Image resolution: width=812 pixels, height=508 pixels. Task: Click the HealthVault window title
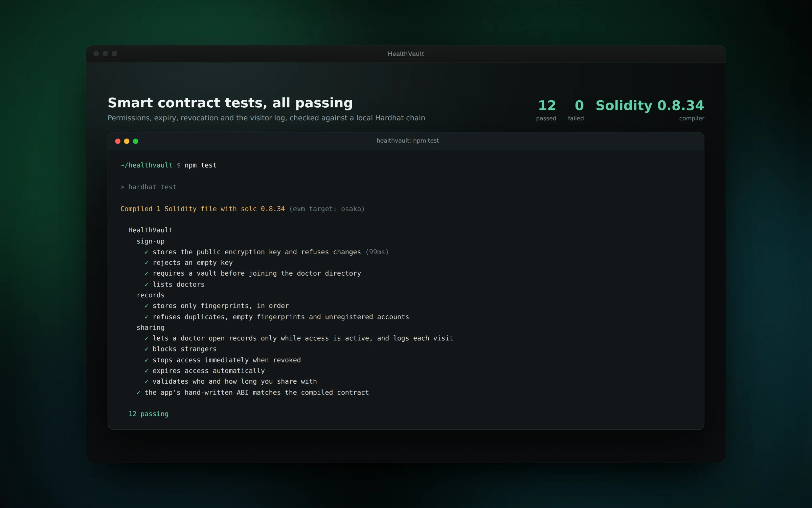pos(406,54)
